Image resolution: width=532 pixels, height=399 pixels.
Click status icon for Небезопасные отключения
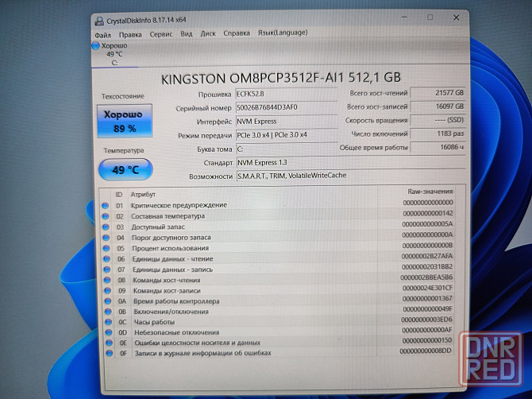pyautogui.click(x=106, y=332)
